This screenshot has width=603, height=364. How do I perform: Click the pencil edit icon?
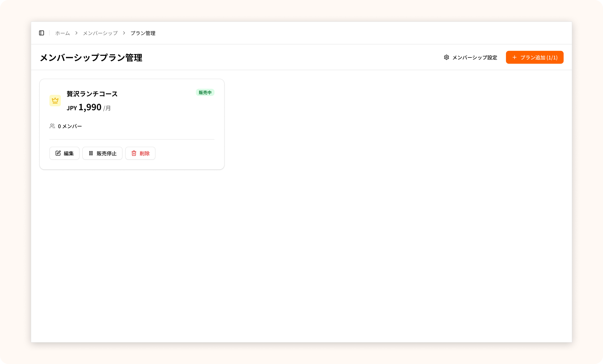58,153
